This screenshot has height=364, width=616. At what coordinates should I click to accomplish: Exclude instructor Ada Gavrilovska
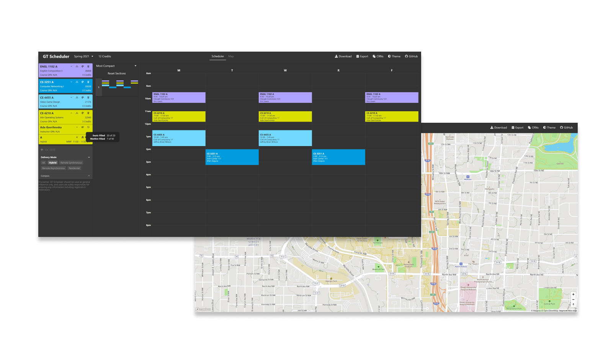click(x=88, y=127)
